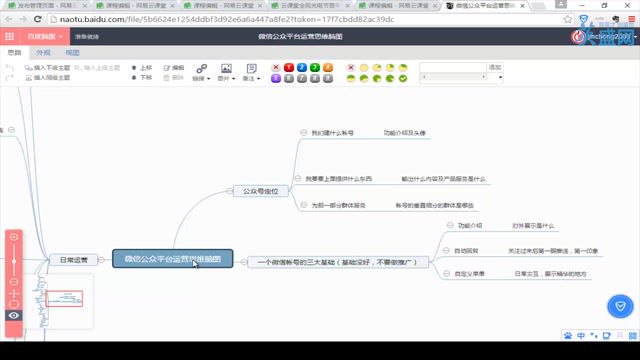Open the 百度脑图 dropdown menu
Image resolution: width=640 pixels, height=360 pixels.
click(44, 36)
